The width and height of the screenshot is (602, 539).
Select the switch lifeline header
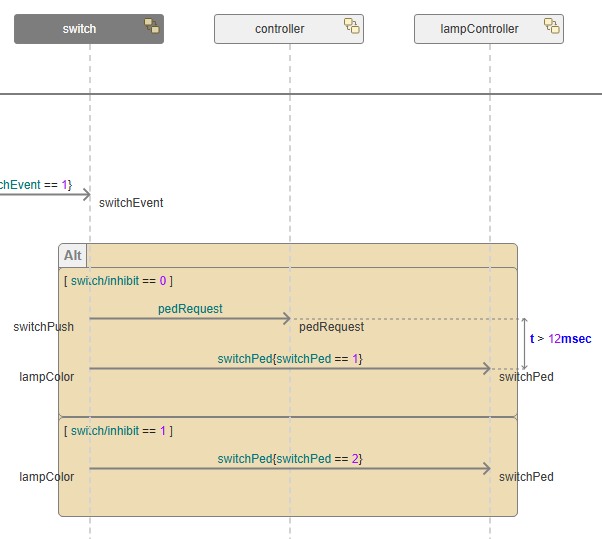point(89,29)
